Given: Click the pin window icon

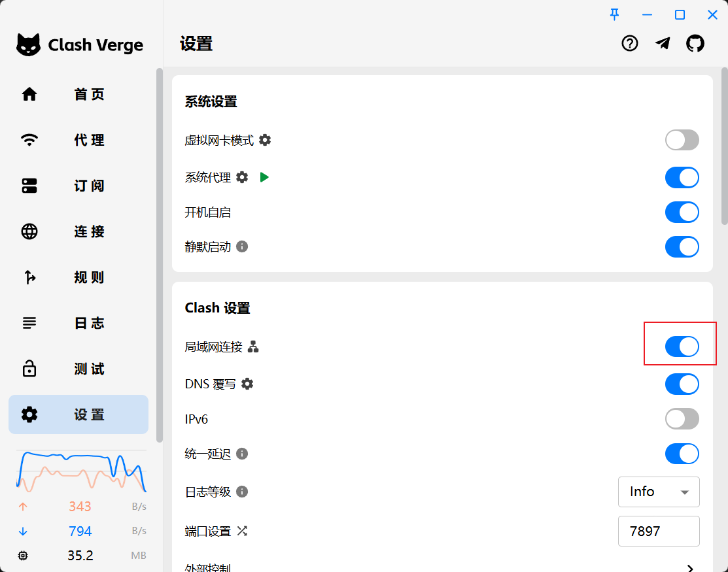Looking at the screenshot, I should click(x=614, y=14).
